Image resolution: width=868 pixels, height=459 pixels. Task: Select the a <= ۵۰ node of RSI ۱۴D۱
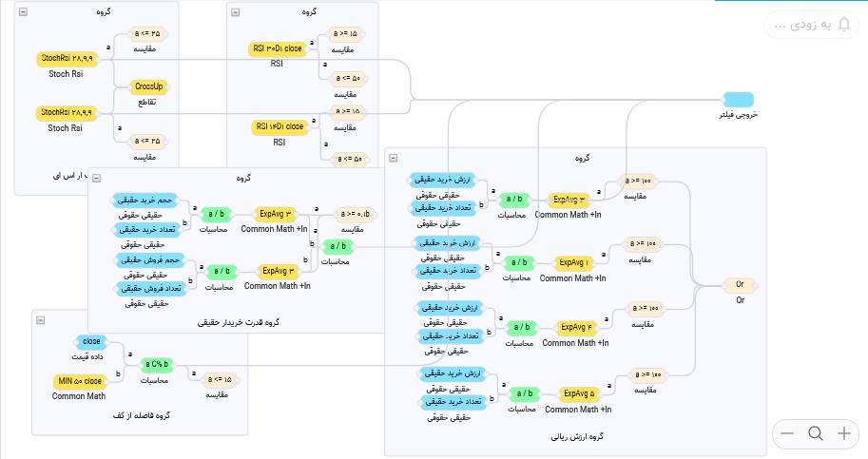(x=350, y=160)
